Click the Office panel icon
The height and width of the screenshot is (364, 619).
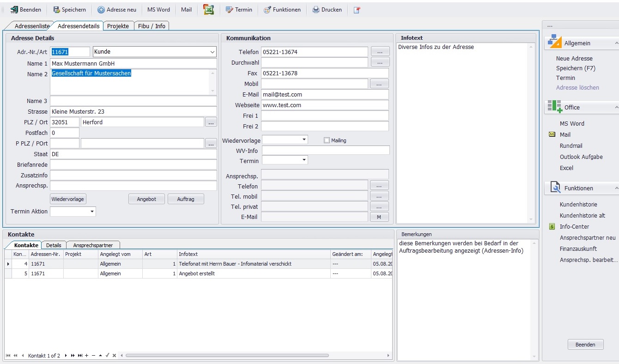(554, 107)
